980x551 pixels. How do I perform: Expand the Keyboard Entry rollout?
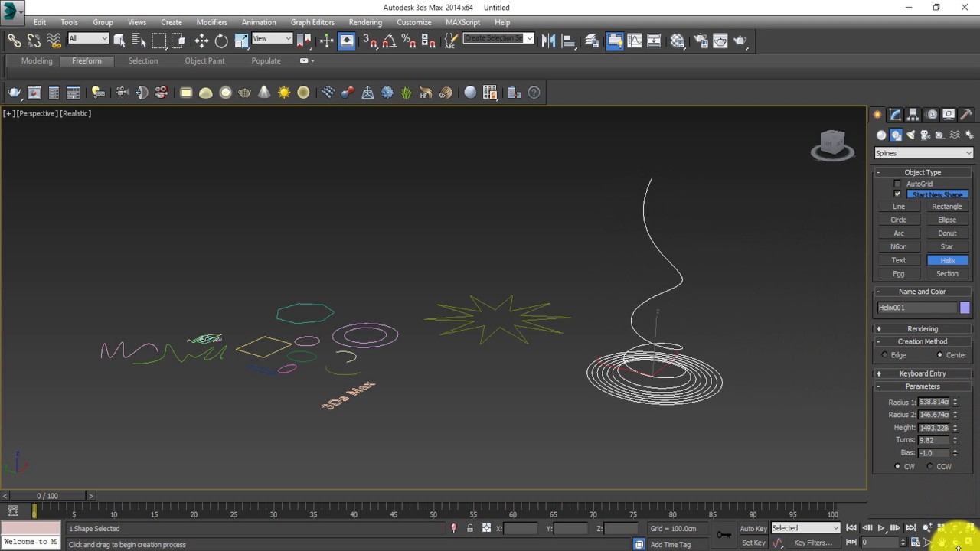(x=923, y=373)
